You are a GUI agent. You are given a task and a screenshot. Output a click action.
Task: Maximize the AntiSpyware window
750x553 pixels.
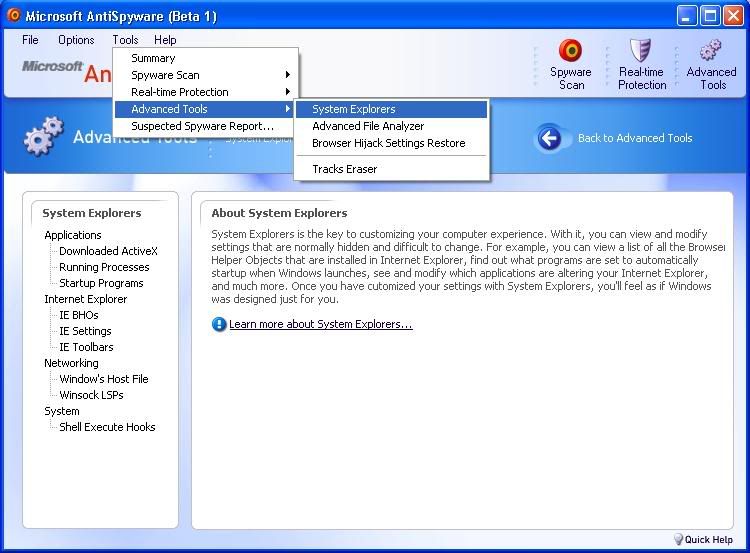point(710,16)
